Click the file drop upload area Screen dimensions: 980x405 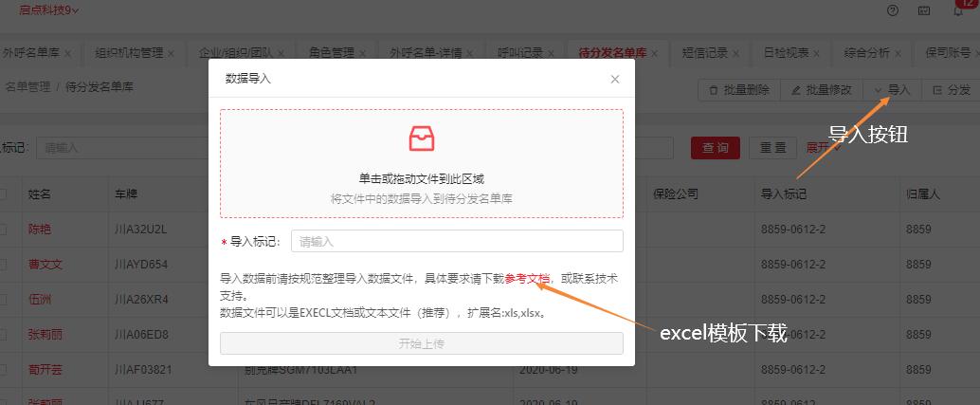click(421, 164)
